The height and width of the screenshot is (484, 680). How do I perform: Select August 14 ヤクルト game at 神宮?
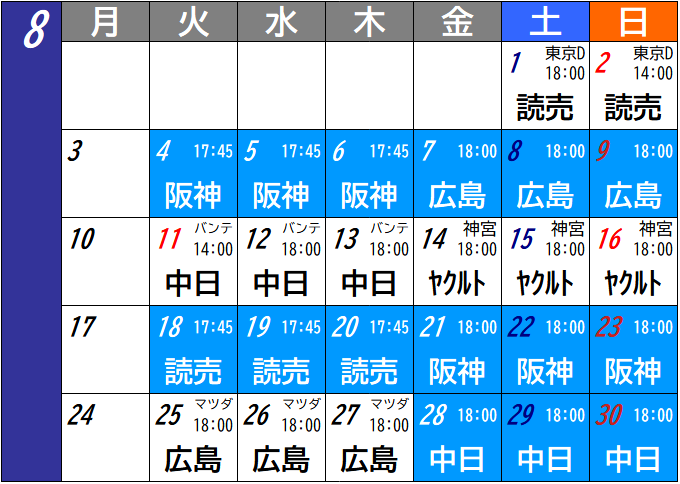[457, 262]
